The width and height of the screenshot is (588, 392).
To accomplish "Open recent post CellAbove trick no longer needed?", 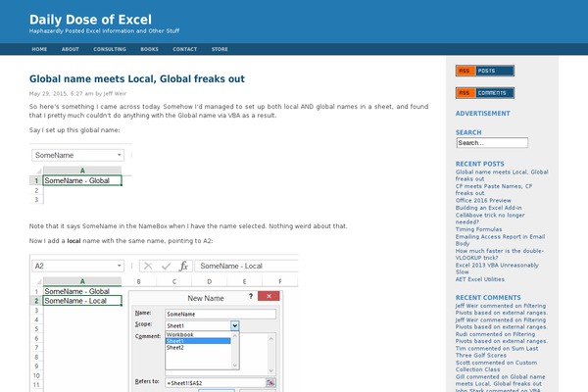I will (x=490, y=219).
